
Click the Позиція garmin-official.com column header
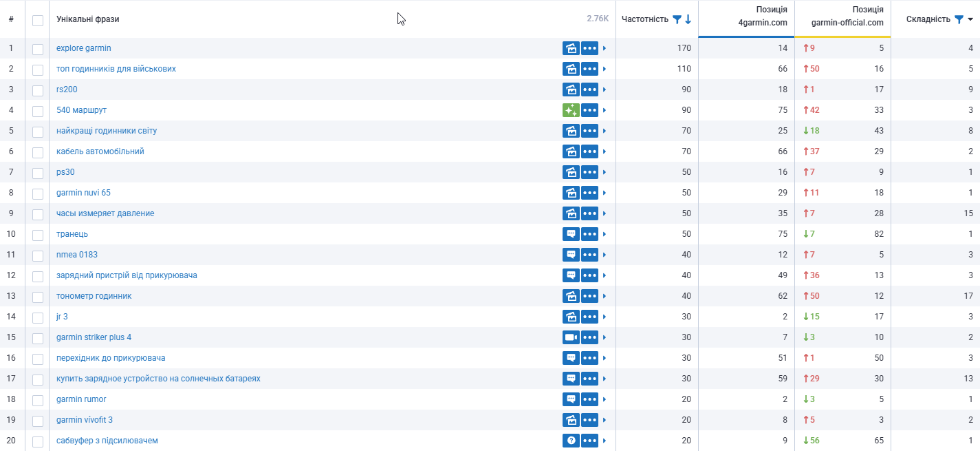click(x=847, y=16)
